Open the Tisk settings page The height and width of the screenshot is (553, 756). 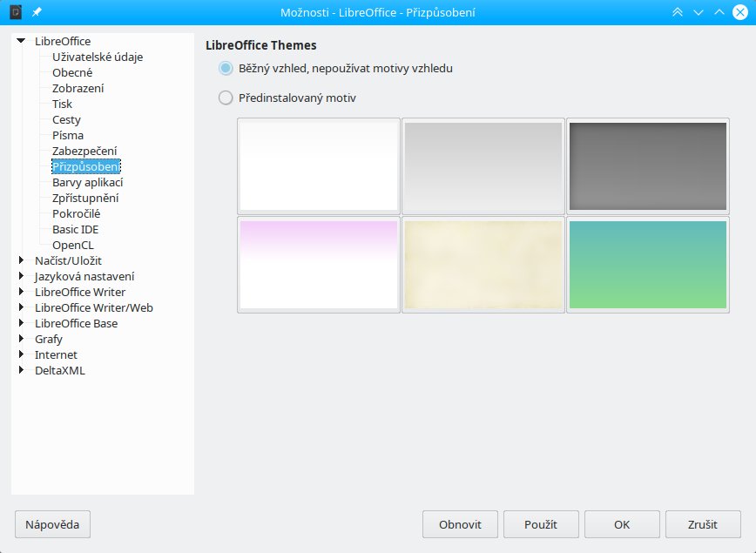pyautogui.click(x=62, y=104)
